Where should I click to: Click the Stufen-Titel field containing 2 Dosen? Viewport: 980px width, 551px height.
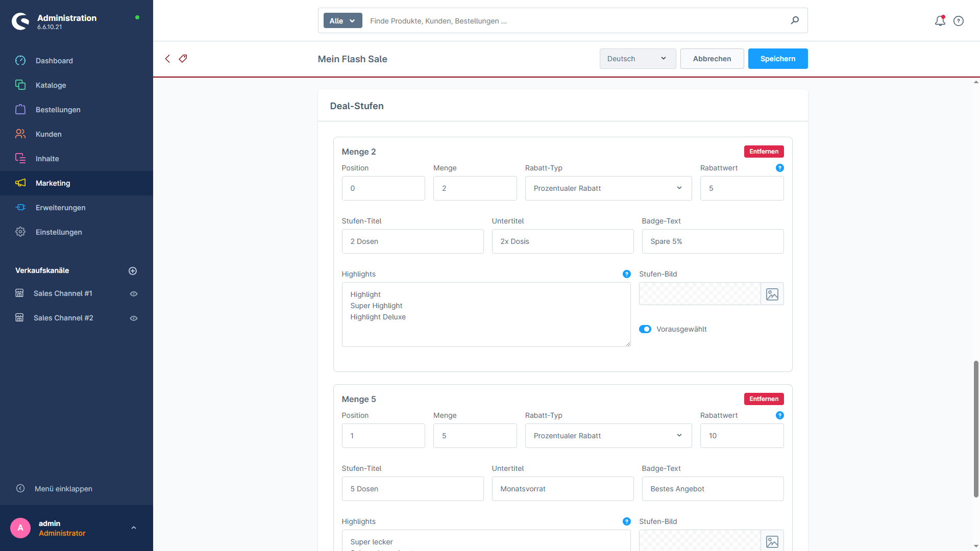(x=412, y=241)
